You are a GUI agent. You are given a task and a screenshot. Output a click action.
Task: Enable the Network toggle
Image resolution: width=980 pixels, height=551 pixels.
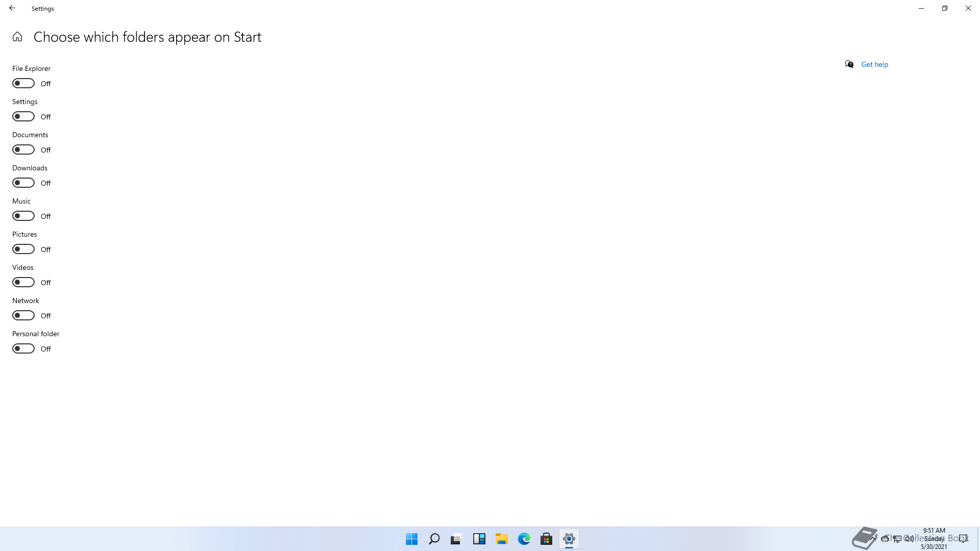point(23,315)
